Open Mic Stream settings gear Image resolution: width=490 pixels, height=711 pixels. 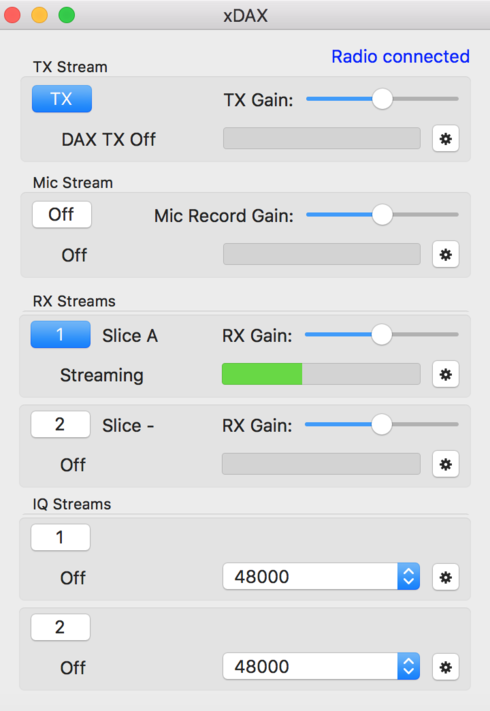446,255
